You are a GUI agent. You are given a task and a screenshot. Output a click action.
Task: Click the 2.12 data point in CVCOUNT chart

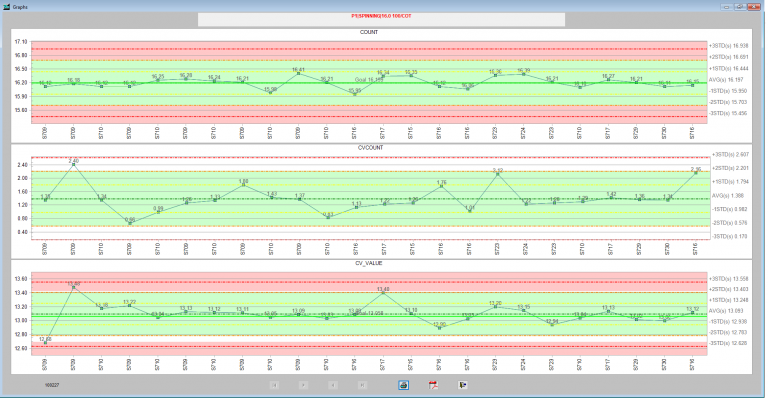(497, 174)
